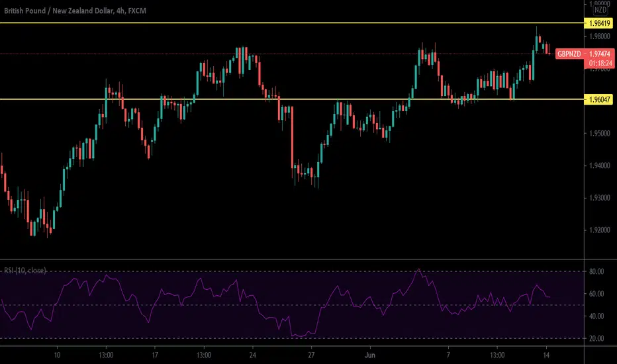Click the 1.95000 price axis label
Image resolution: width=617 pixels, height=364 pixels.
click(x=599, y=134)
